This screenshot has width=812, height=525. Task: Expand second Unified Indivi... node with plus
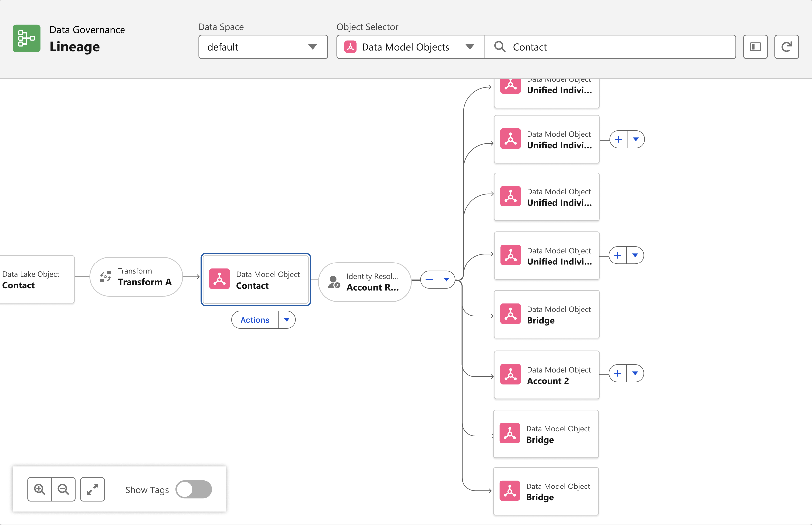pos(618,139)
